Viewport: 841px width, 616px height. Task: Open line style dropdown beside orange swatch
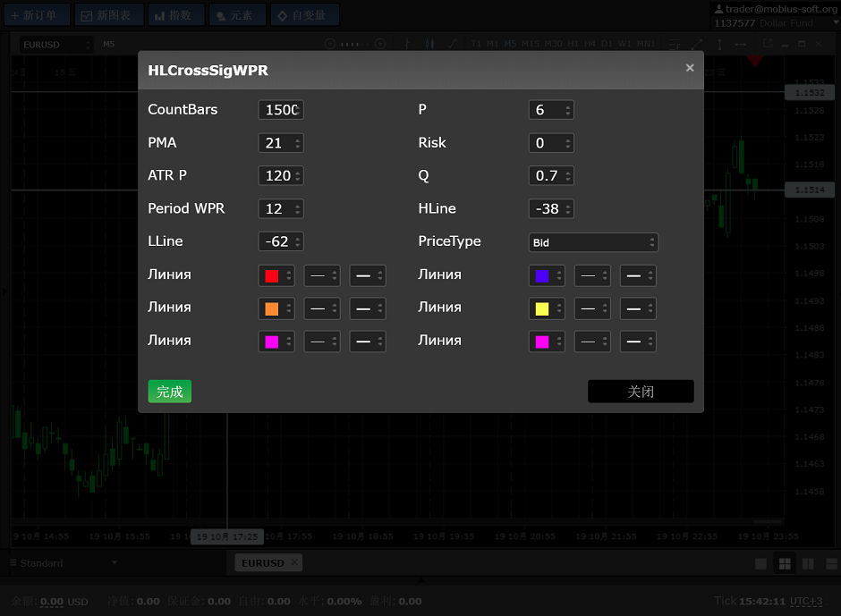click(322, 308)
